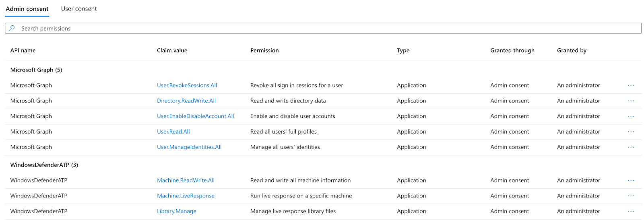Open the User.RevokeSessions.All claim link

(187, 85)
